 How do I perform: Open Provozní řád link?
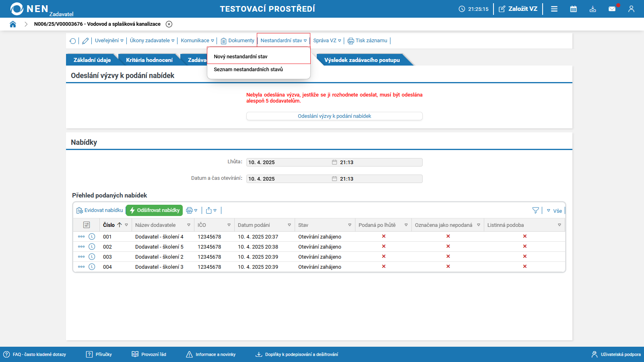pyautogui.click(x=149, y=354)
